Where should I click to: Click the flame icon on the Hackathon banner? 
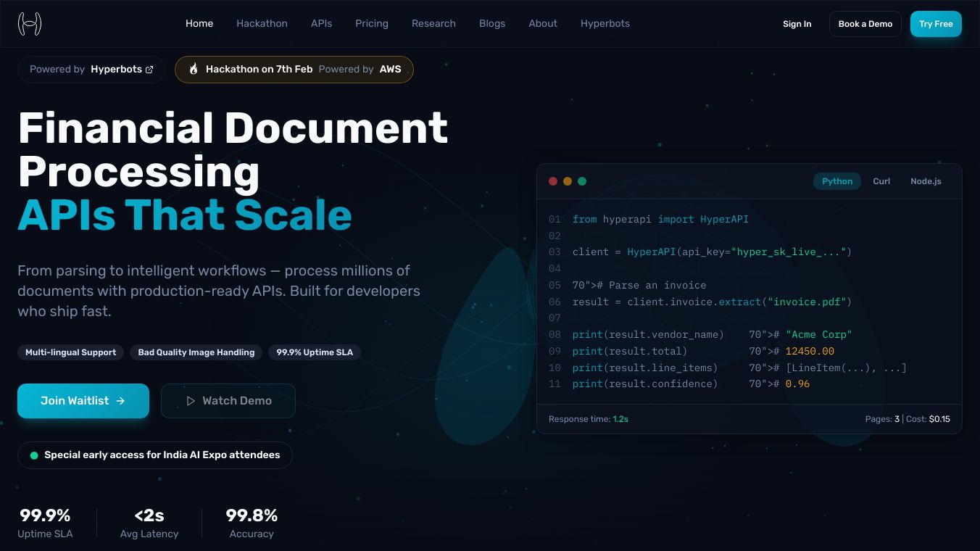[193, 69]
